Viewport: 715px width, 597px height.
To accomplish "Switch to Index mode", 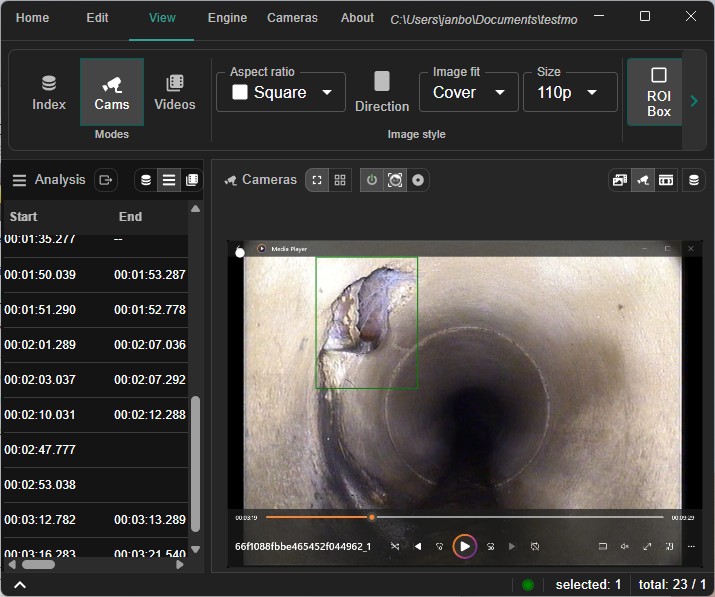I will (x=48, y=92).
